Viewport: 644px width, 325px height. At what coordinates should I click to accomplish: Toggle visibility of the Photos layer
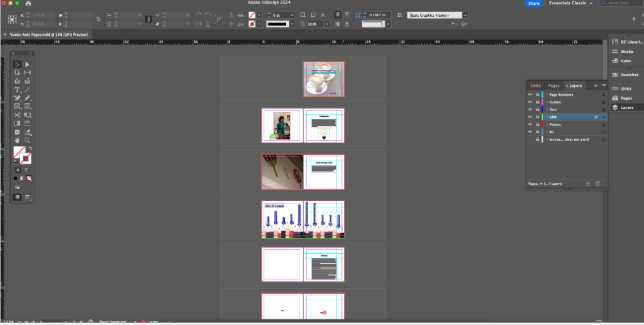530,124
